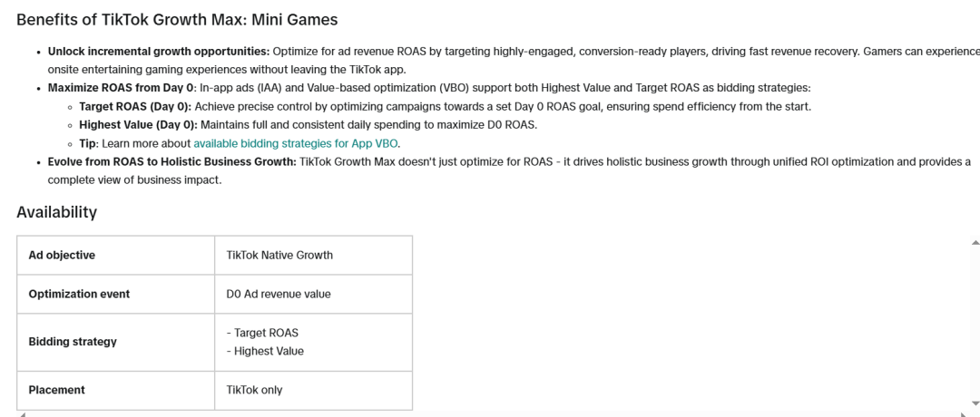Click the Placement row label
980x417 pixels.
[57, 390]
